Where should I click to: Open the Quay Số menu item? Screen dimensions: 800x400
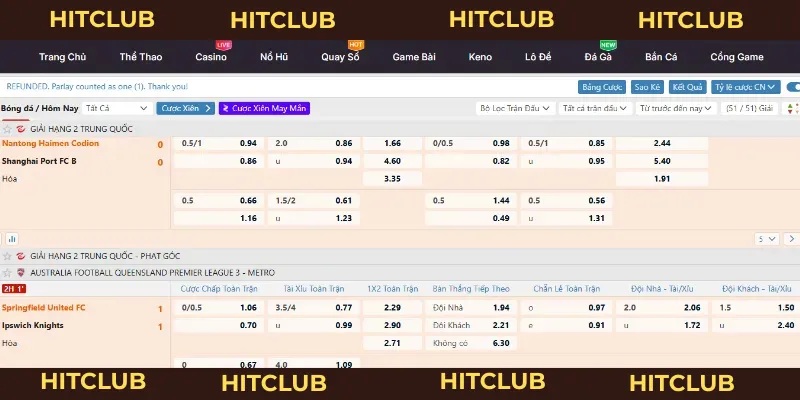340,57
